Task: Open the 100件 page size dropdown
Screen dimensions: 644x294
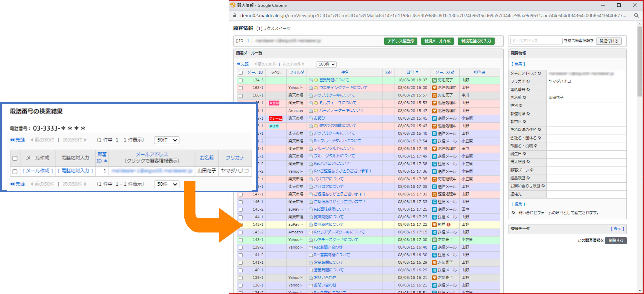Action: click(x=326, y=64)
